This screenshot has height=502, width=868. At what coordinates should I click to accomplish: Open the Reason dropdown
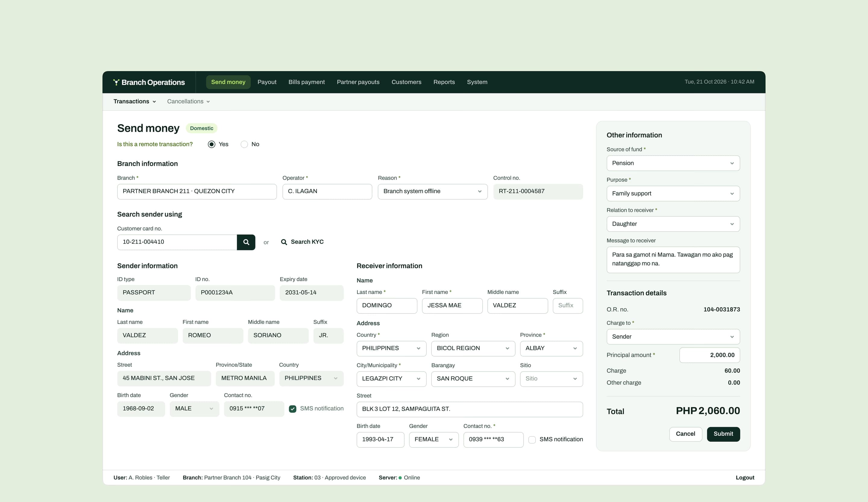432,191
